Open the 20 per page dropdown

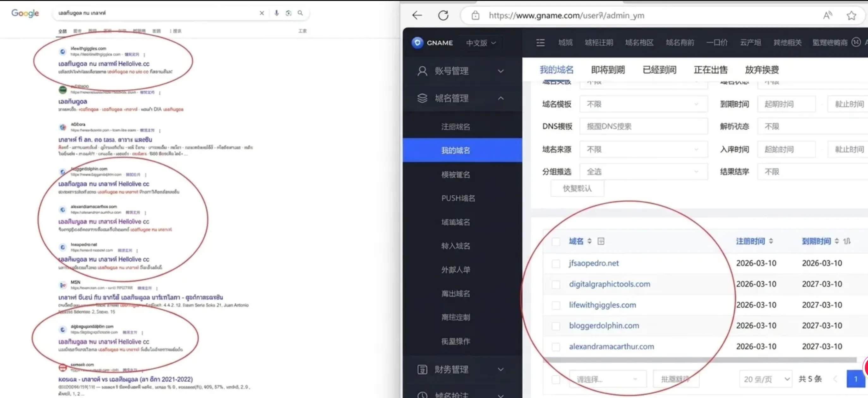point(766,379)
